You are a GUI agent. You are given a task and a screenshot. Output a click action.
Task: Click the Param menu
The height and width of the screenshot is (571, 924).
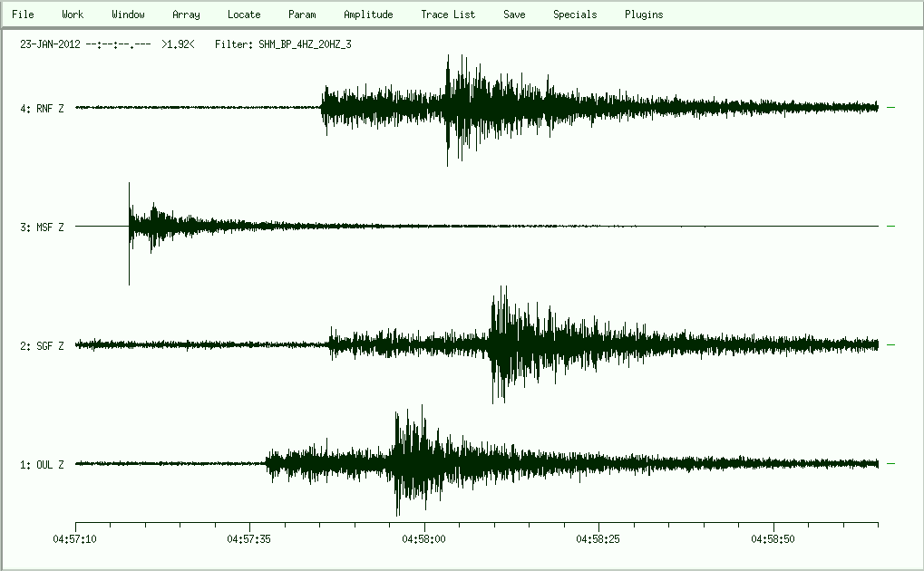(302, 15)
